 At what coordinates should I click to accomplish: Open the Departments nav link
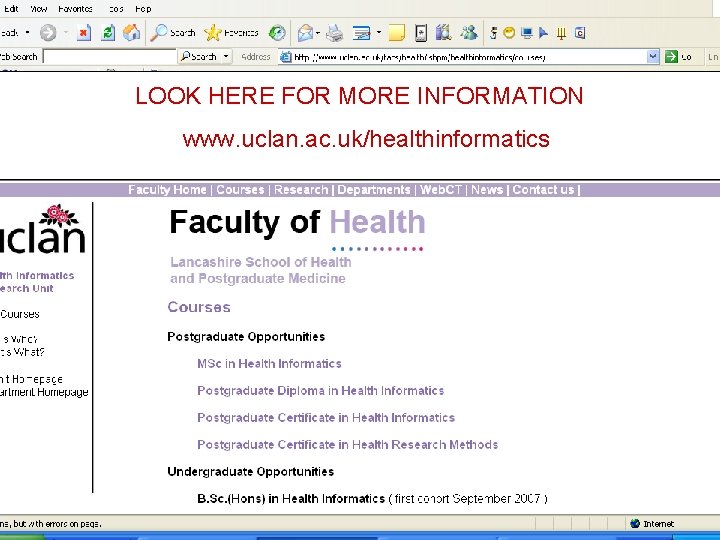click(x=374, y=190)
